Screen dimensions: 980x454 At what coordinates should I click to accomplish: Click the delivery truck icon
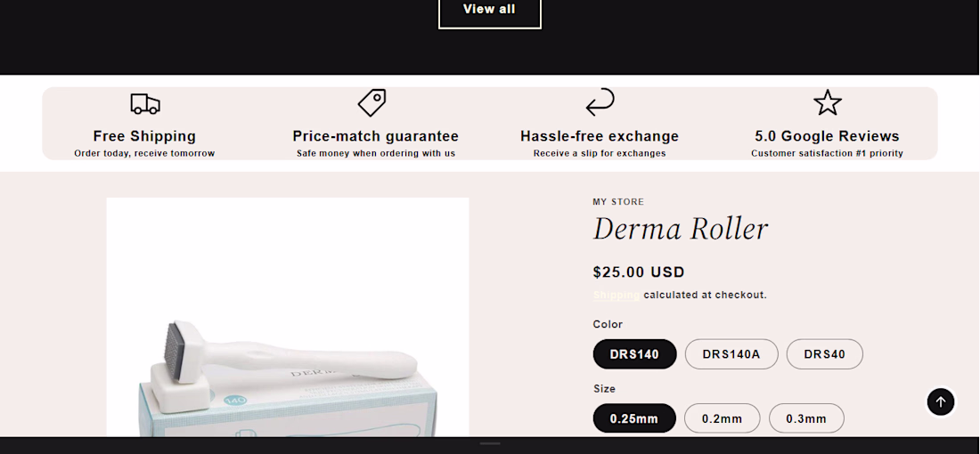click(144, 103)
